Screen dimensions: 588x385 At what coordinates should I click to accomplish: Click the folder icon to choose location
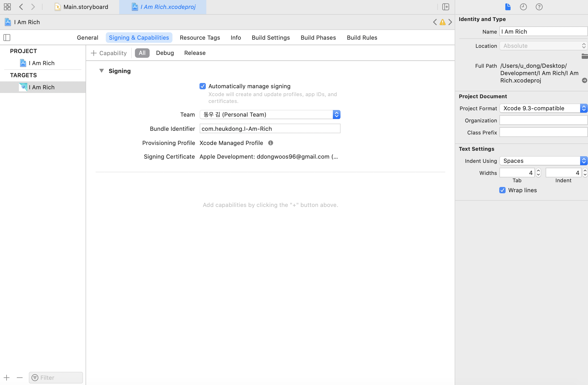[584, 56]
